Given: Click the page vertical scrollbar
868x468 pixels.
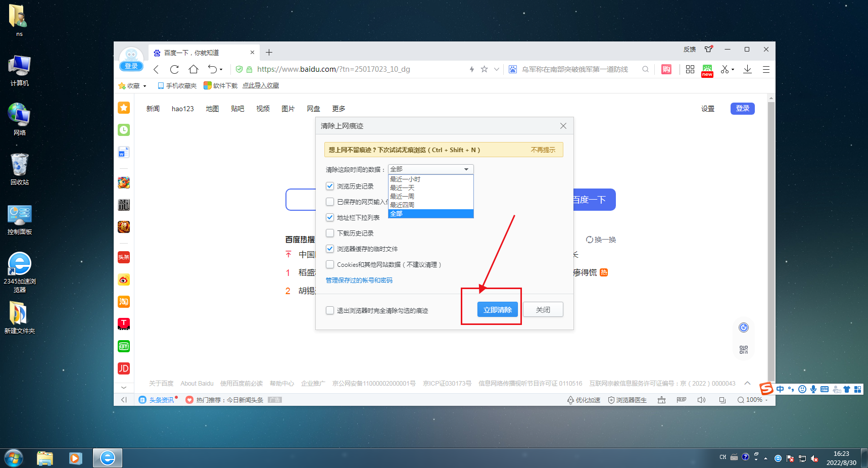Looking at the screenshot, I should click(x=771, y=243).
